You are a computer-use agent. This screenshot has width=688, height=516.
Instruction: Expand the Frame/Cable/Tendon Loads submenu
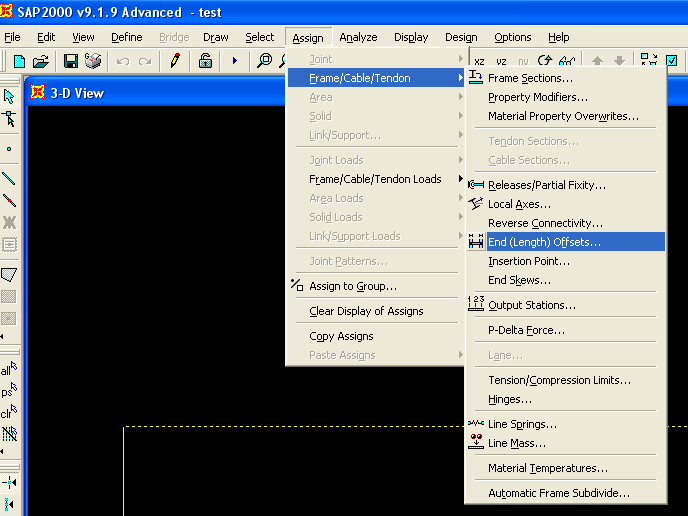pyautogui.click(x=376, y=179)
